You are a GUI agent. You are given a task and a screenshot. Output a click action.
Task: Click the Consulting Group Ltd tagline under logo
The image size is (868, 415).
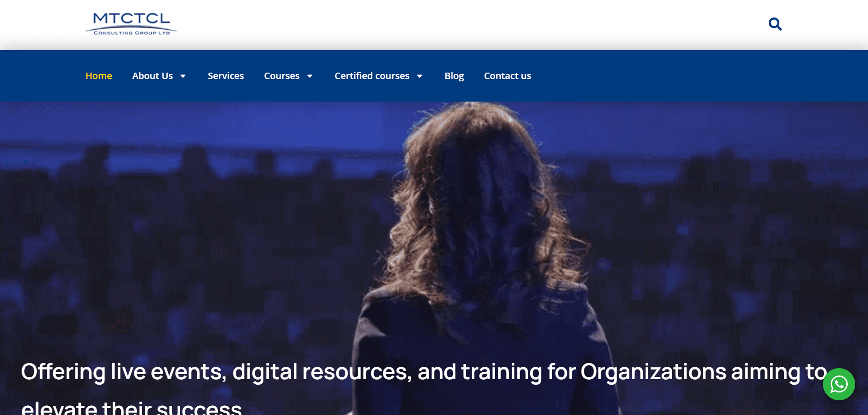coord(131,33)
